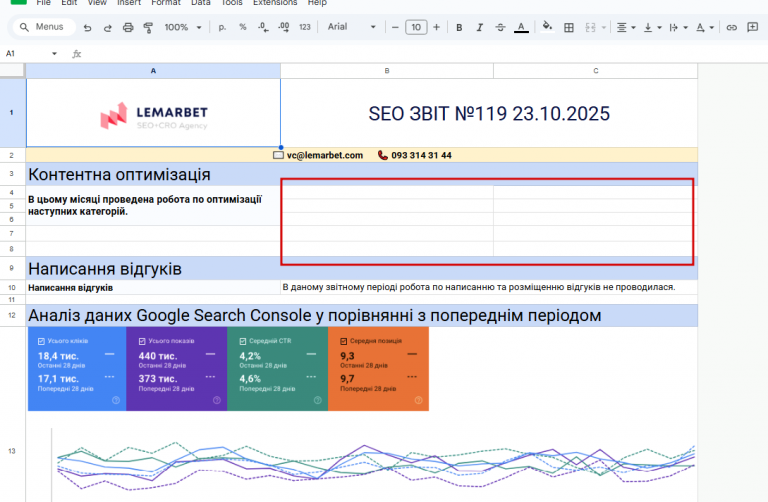
Task: Open the Help menu
Action: click(x=317, y=3)
